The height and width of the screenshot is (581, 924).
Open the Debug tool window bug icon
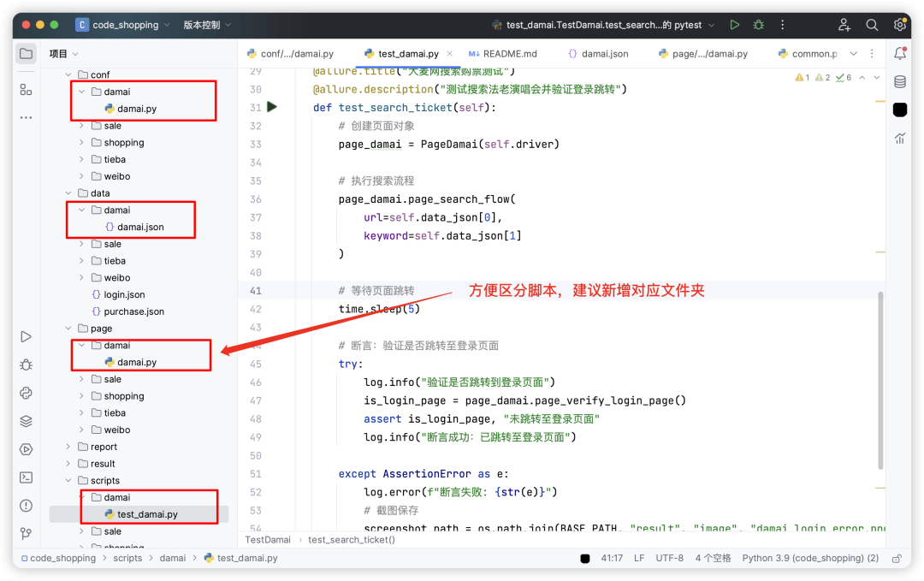[x=26, y=365]
